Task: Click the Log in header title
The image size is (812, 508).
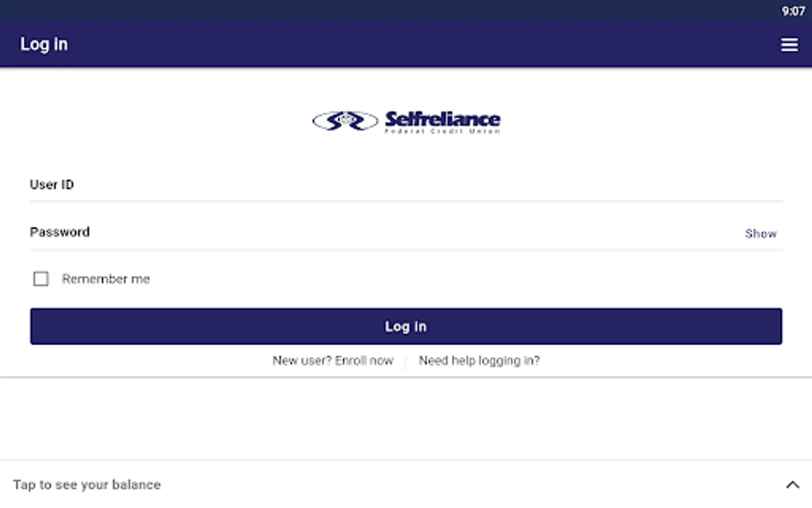Action: coord(44,44)
